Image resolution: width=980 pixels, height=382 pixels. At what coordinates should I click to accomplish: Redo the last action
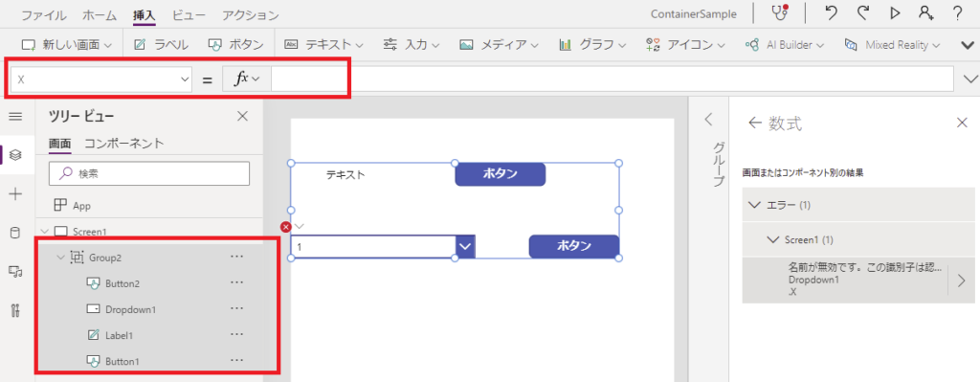point(862,13)
